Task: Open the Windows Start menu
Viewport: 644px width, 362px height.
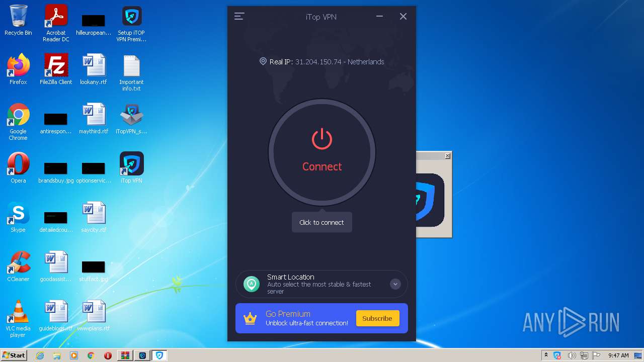Action: point(14,355)
